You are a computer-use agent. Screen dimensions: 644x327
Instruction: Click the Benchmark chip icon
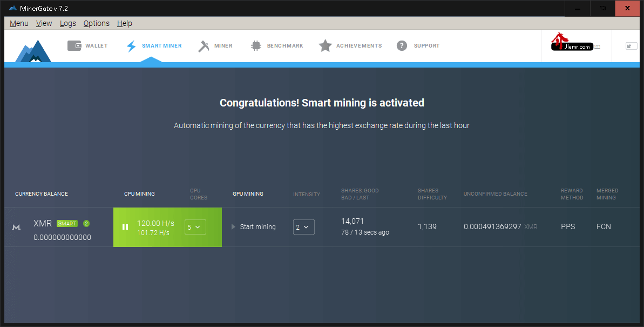(x=256, y=45)
